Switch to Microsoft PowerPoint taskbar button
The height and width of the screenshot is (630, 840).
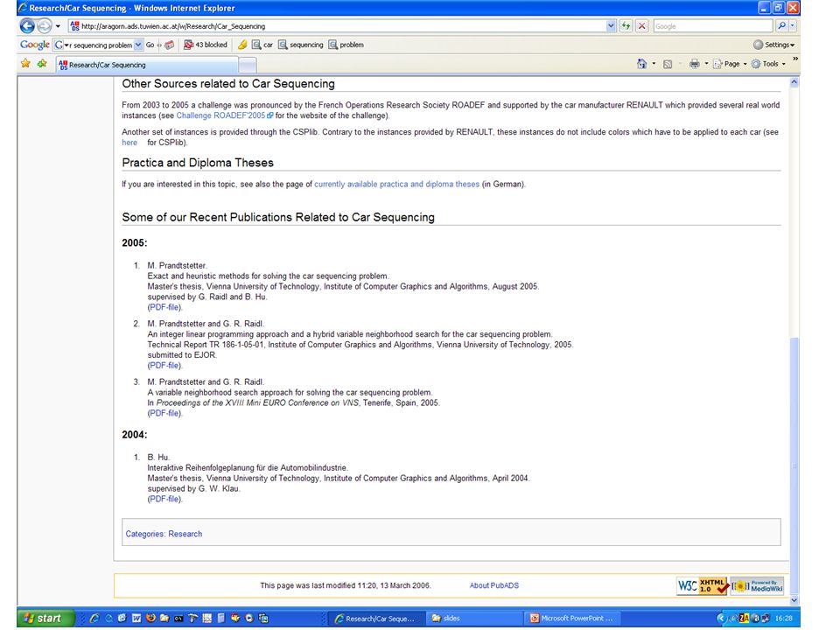pyautogui.click(x=572, y=619)
